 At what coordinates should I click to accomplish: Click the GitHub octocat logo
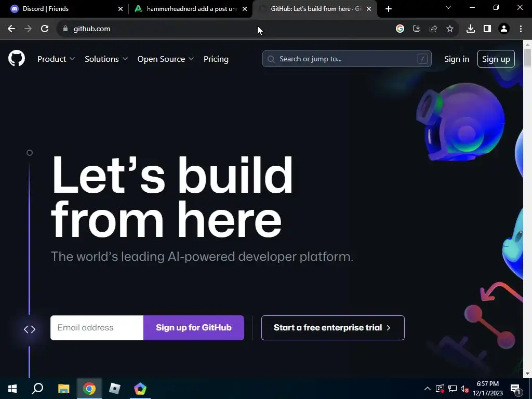click(17, 58)
